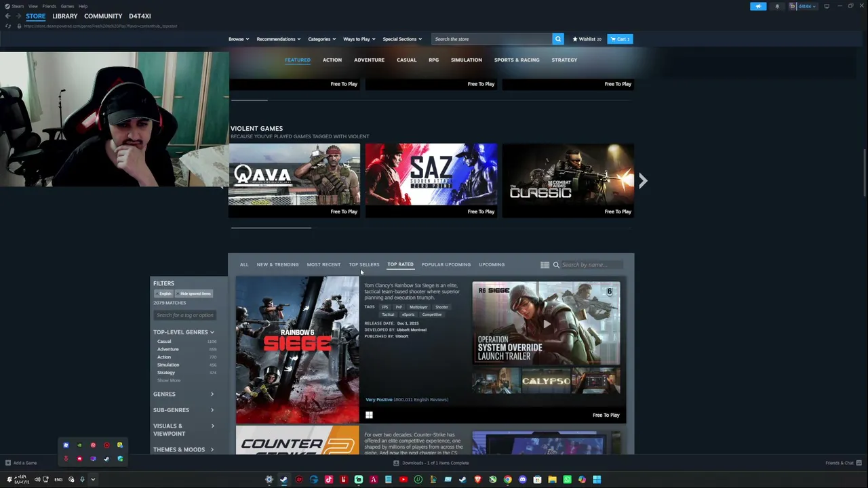Click the Very Positive reviews link
The width and height of the screenshot is (868, 488).
(378, 400)
